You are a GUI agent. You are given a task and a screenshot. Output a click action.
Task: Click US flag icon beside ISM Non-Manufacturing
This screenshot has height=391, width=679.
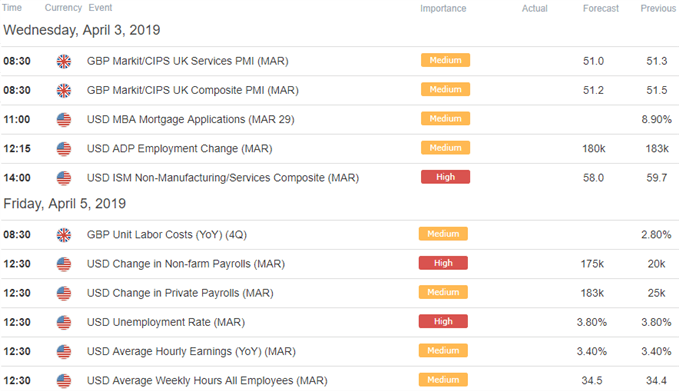(64, 178)
